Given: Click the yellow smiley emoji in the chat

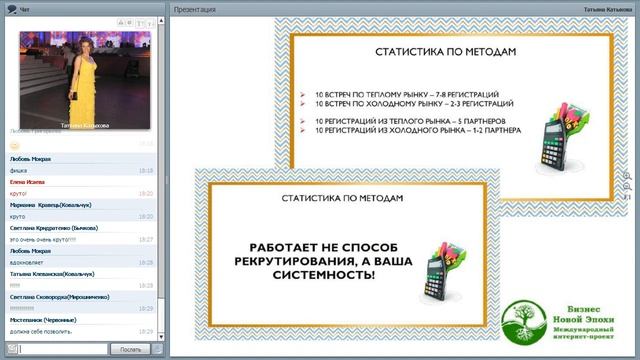Looking at the screenshot, I should pos(15,145).
